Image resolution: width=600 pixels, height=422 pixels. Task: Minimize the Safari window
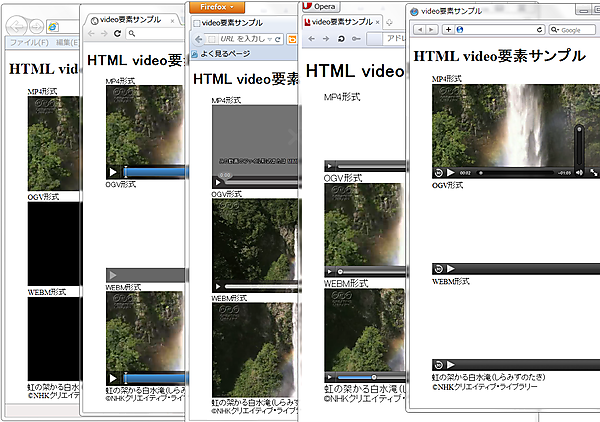coord(584,11)
